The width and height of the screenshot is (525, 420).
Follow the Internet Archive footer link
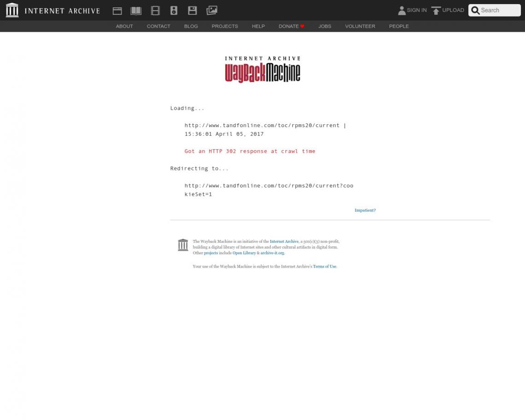(284, 241)
